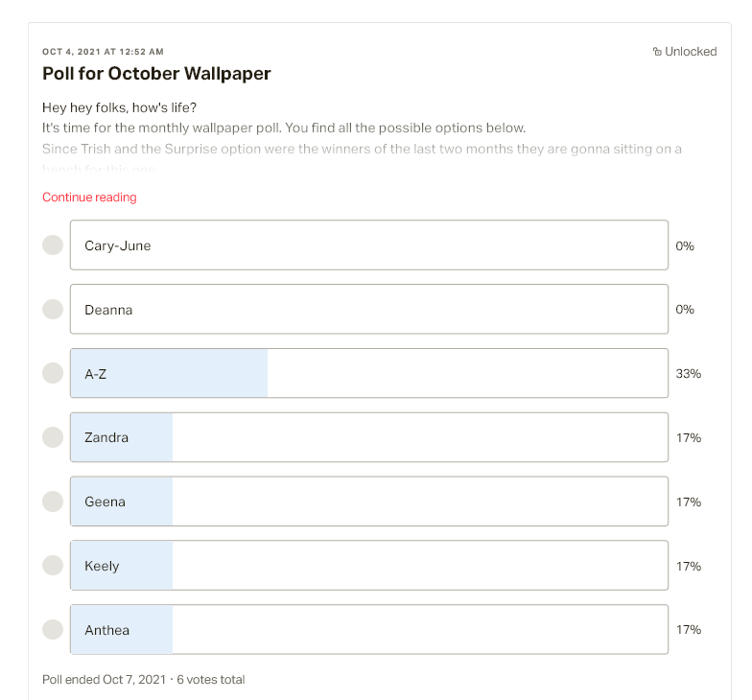This screenshot has height=700, width=752.
Task: Click the Keely poll option bar
Action: [368, 566]
